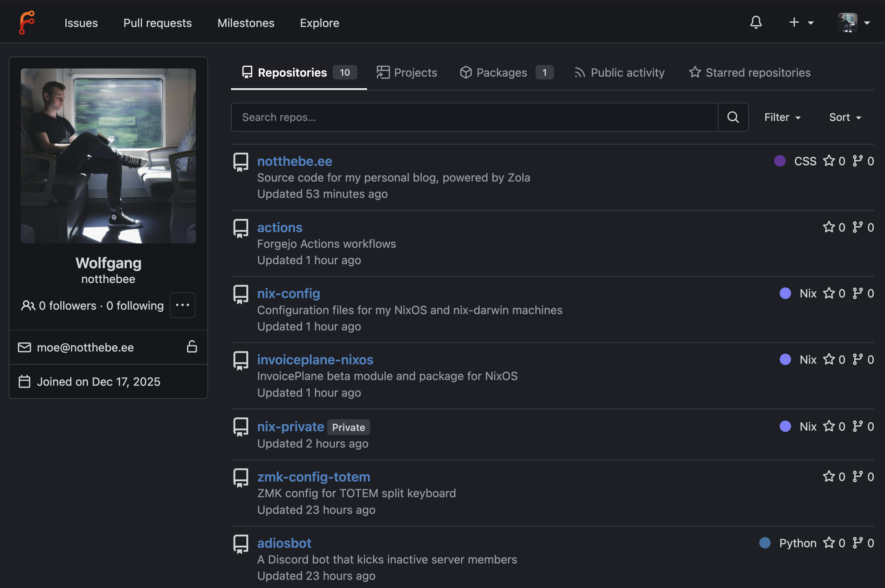Click the book icon beside notthebe.ee repository
This screenshot has height=588, width=885.
tap(240, 162)
